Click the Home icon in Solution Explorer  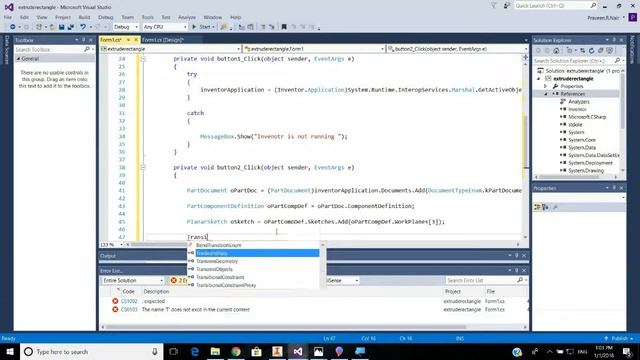[556, 51]
